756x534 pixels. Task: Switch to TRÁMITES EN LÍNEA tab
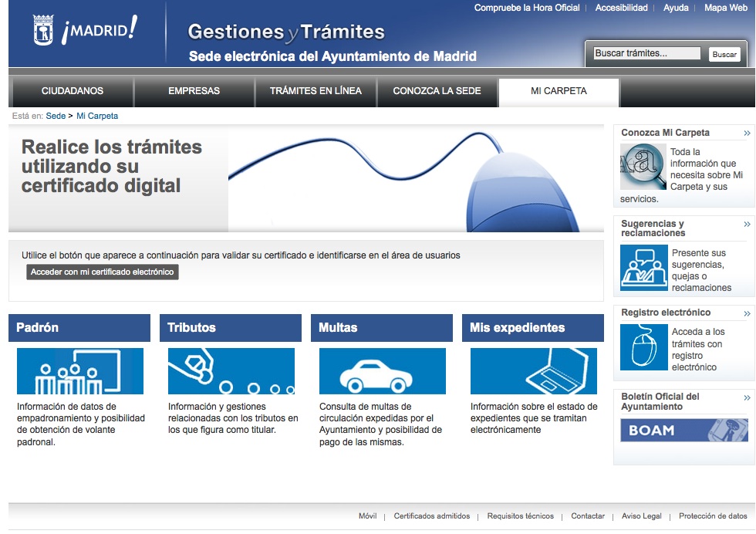point(316,91)
